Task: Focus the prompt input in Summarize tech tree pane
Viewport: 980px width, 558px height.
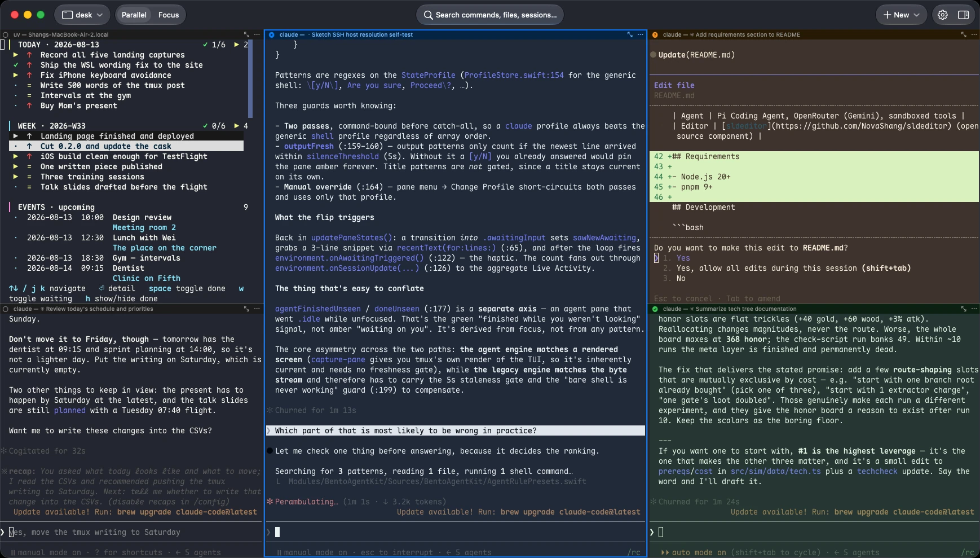Action: coord(814,532)
